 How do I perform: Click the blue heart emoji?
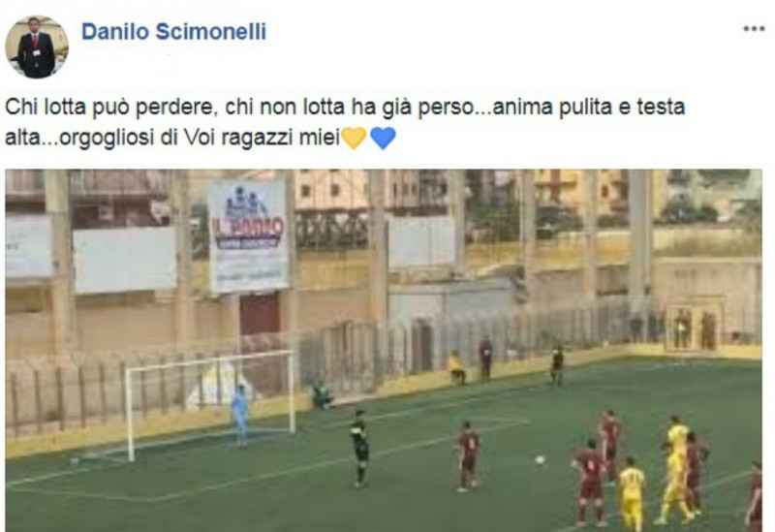(x=383, y=138)
